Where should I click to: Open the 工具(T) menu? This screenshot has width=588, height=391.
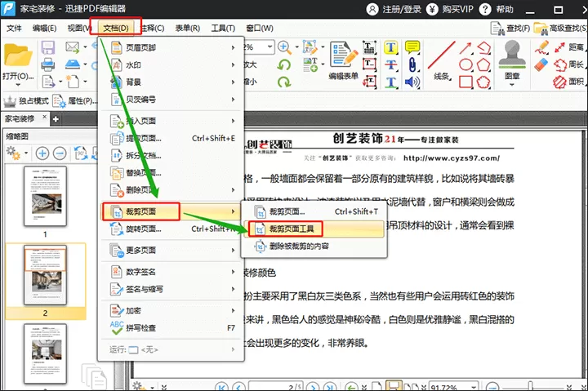point(223,28)
